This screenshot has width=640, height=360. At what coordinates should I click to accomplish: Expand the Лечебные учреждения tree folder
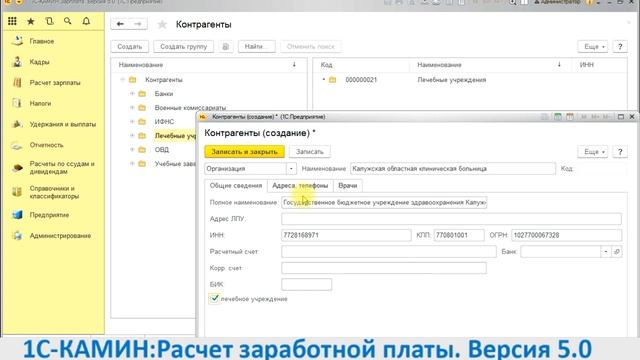coord(132,136)
